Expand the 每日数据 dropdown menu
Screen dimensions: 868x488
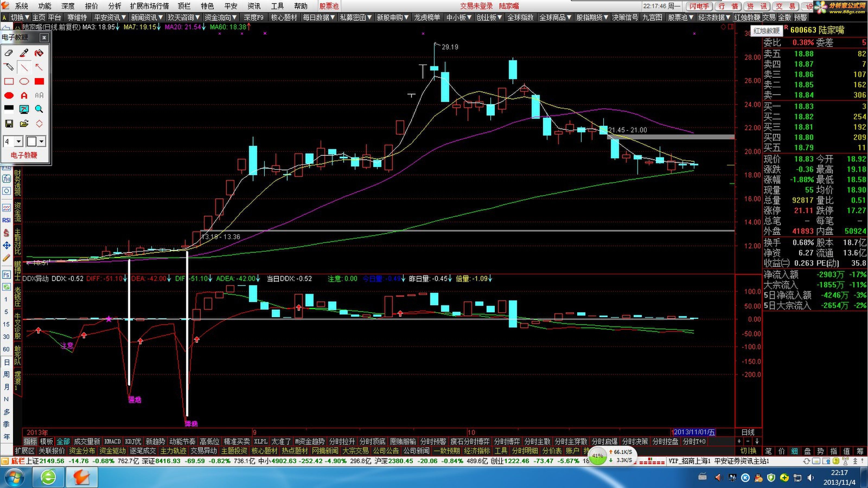[x=319, y=18]
